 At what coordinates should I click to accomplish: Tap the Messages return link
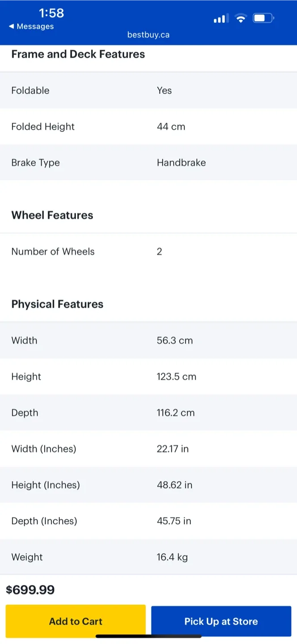pos(34,26)
